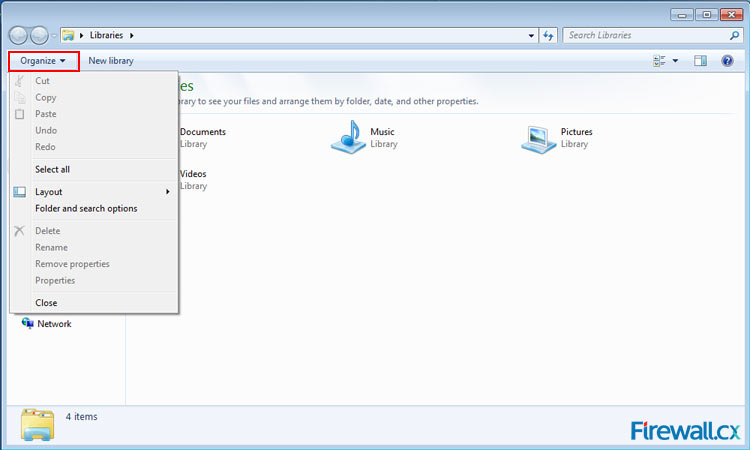Click the Libraries folder icon in details pane

tap(37, 425)
